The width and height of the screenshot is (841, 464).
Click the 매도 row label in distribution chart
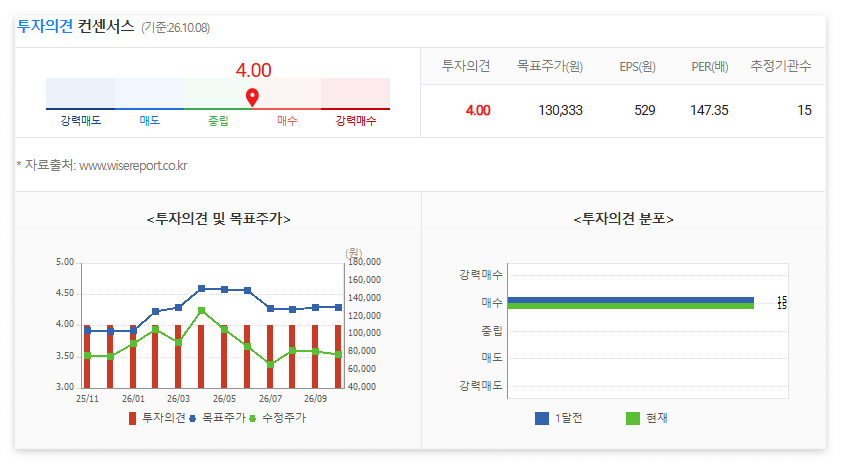pos(492,357)
